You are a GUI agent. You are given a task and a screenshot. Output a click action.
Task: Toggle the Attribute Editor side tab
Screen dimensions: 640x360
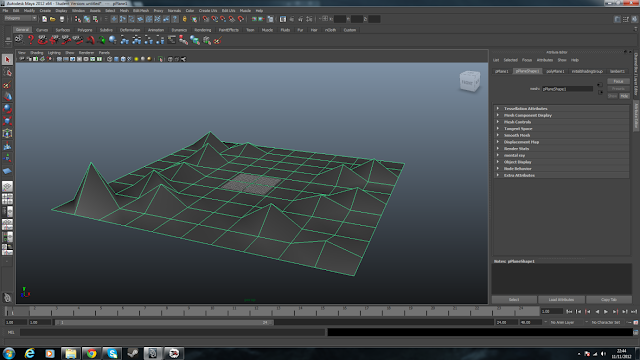pos(636,116)
